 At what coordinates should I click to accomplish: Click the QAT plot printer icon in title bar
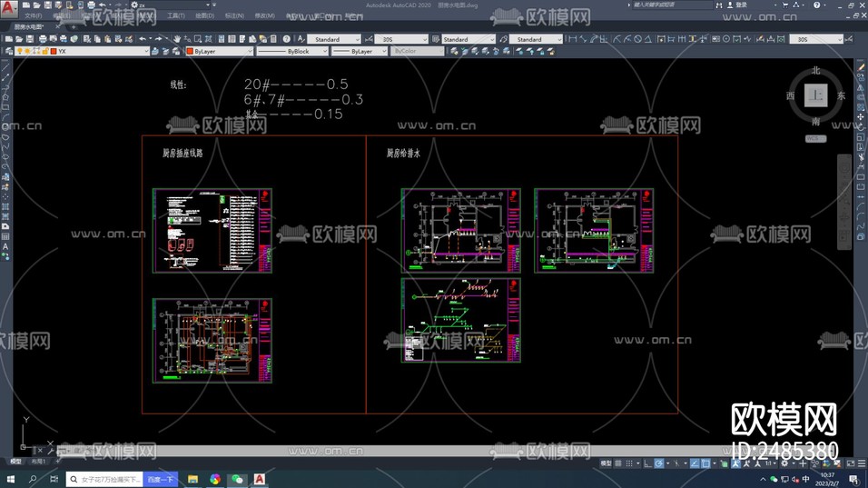92,5
